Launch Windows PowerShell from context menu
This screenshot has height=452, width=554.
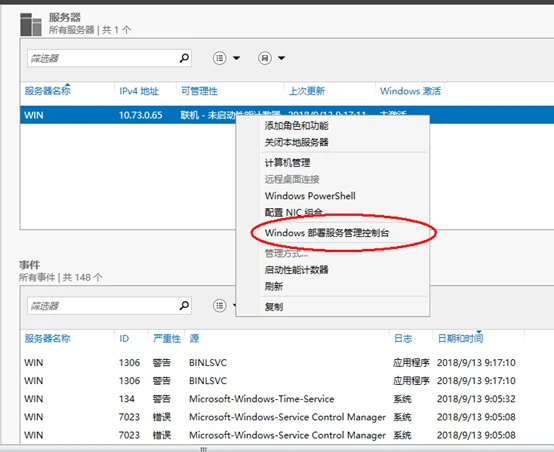click(310, 196)
